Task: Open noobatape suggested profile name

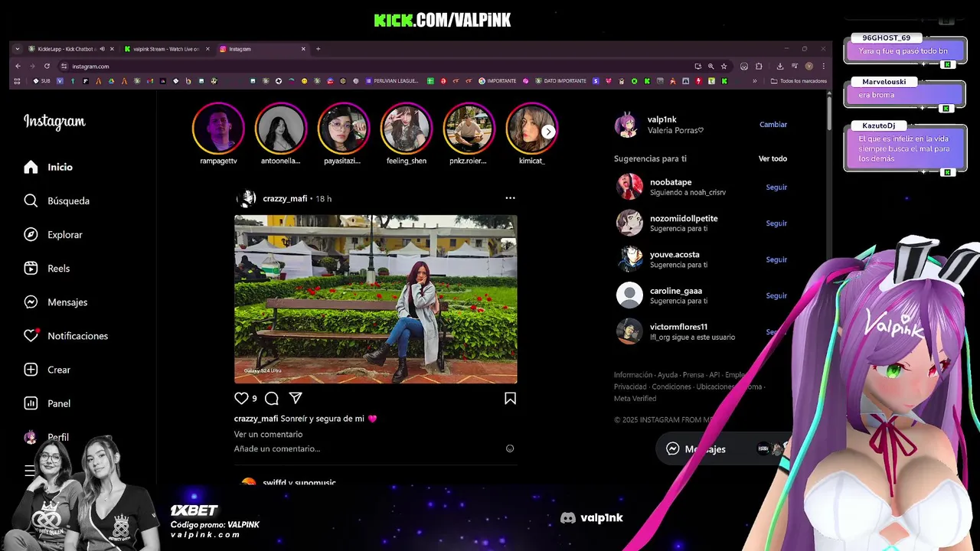Action: click(671, 182)
